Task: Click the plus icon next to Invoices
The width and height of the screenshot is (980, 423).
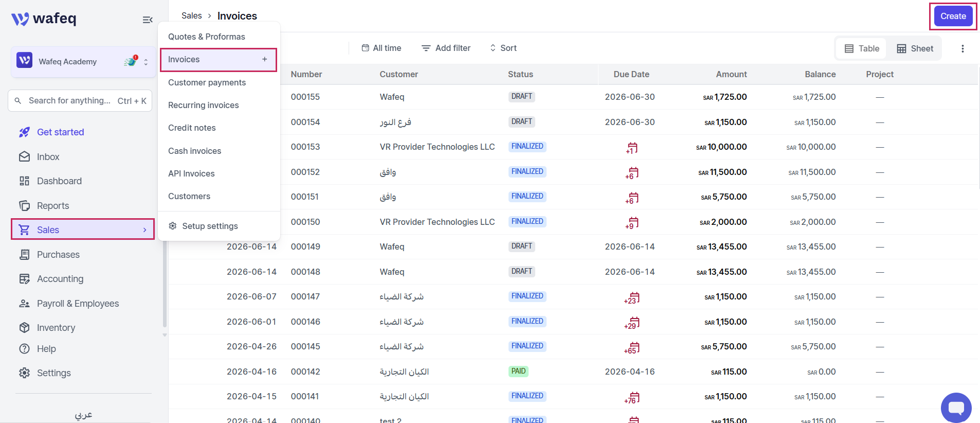Action: point(264,59)
